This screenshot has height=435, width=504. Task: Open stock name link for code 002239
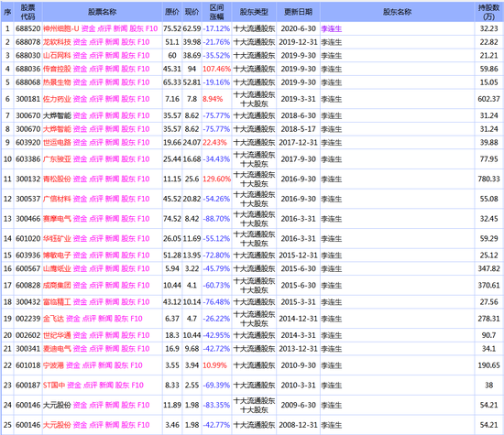coord(53,319)
